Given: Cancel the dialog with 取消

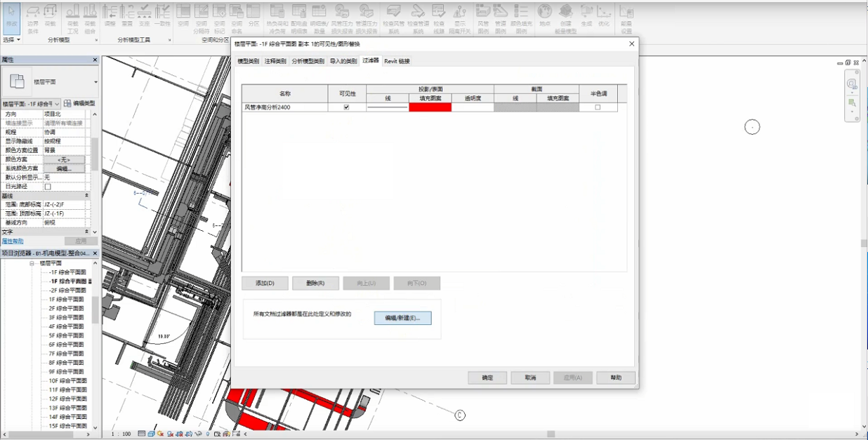Looking at the screenshot, I should [x=530, y=378].
